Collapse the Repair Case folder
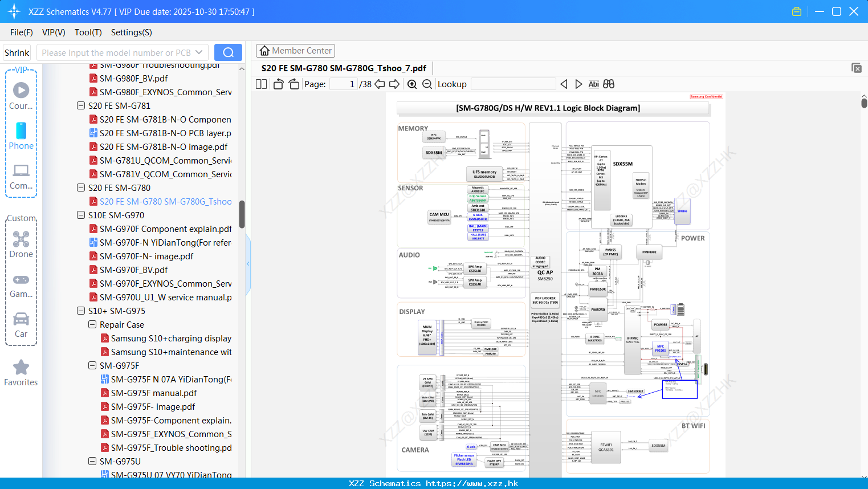Viewport: 868px width, 489px height. pos(92,325)
